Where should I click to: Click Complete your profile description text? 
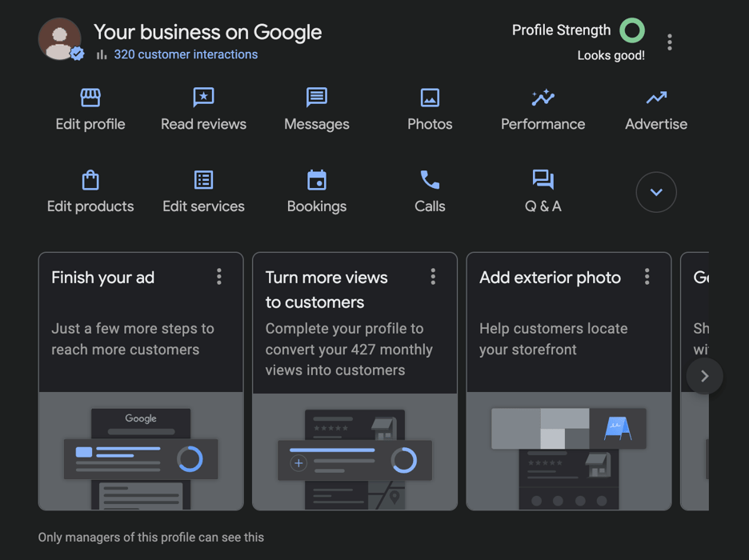[349, 350]
